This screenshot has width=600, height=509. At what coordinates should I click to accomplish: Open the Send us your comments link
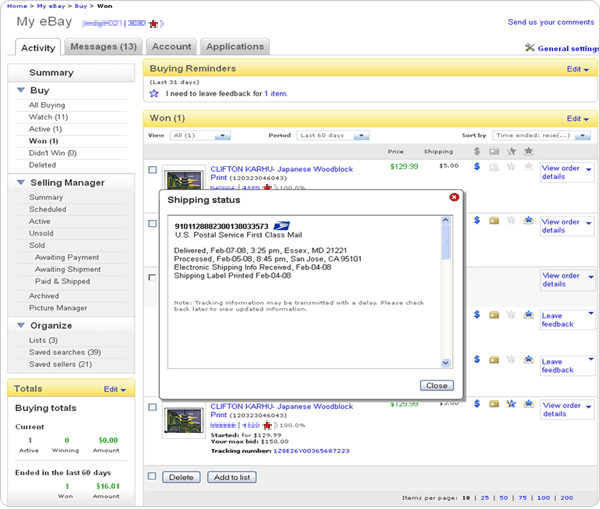tap(551, 22)
